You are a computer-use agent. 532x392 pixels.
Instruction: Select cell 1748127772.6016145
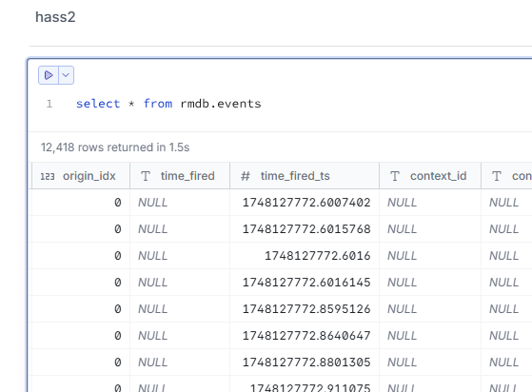[x=305, y=283]
